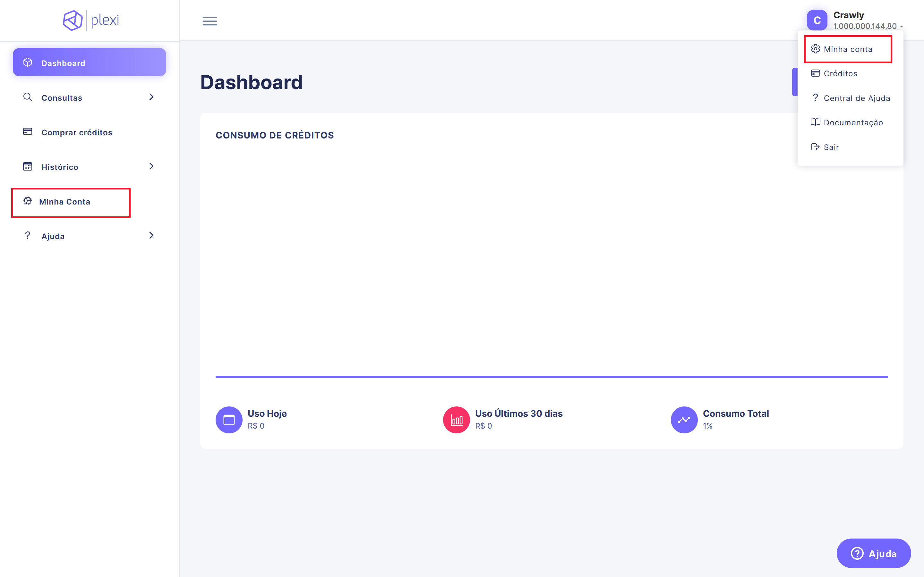Screen dimensions: 924x577
Task: Click the Consumo Total trend icon
Action: [684, 420]
